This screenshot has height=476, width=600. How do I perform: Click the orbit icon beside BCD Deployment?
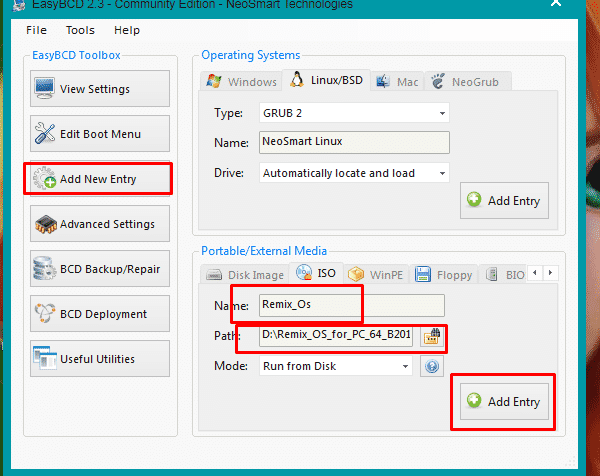[x=44, y=313]
